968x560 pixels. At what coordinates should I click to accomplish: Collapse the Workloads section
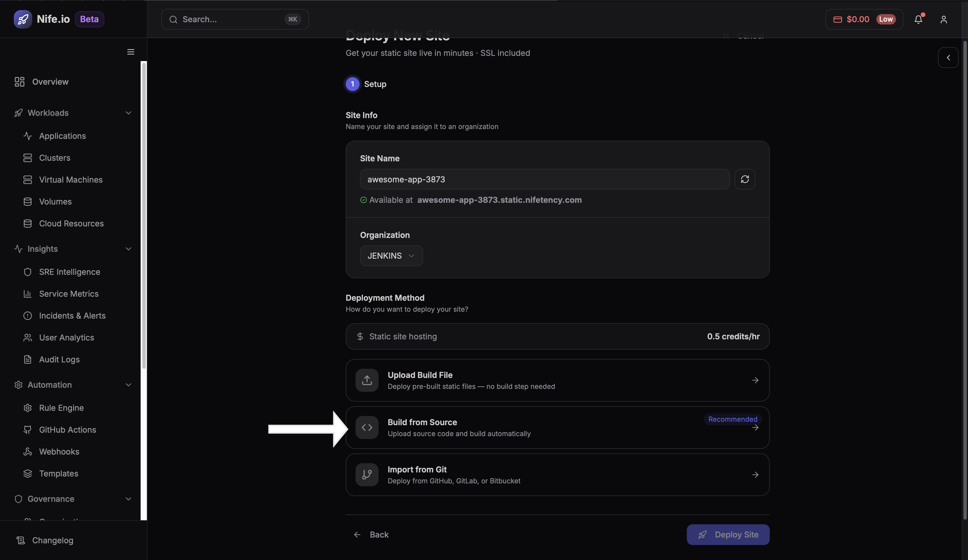128,113
